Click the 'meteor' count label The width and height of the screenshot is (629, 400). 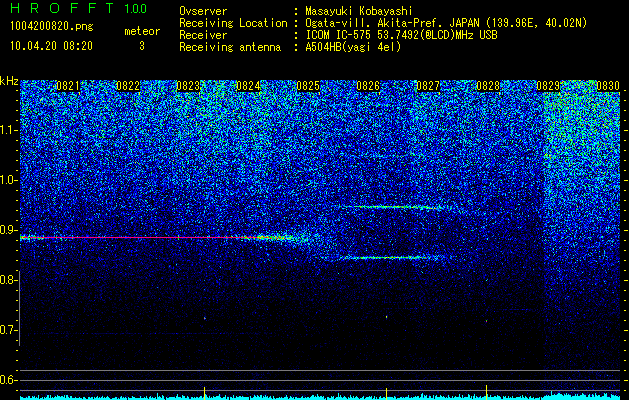click(x=142, y=31)
